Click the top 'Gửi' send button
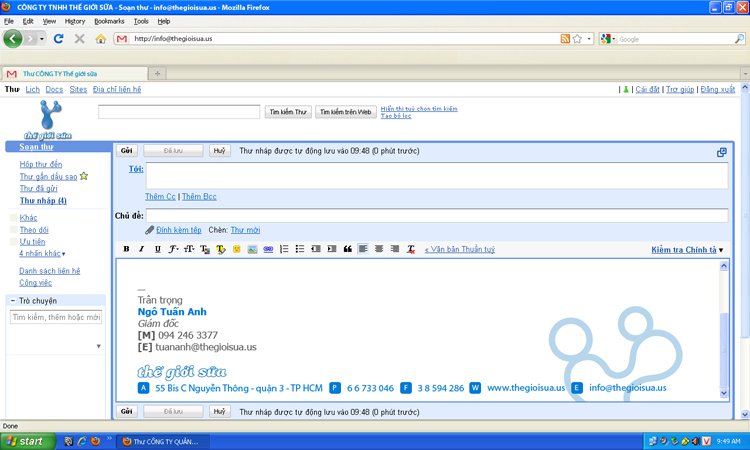750x450 pixels. (127, 151)
